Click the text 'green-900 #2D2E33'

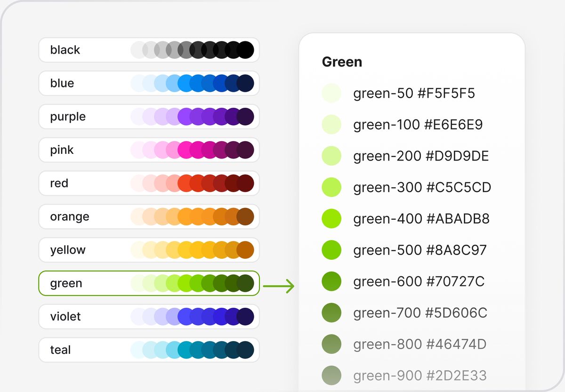[420, 376]
